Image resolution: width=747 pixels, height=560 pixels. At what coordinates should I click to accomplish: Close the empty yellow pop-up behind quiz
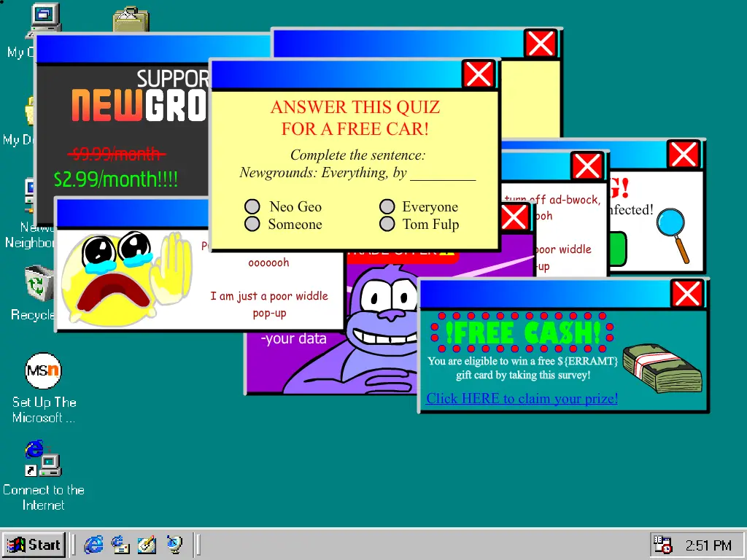pos(541,44)
